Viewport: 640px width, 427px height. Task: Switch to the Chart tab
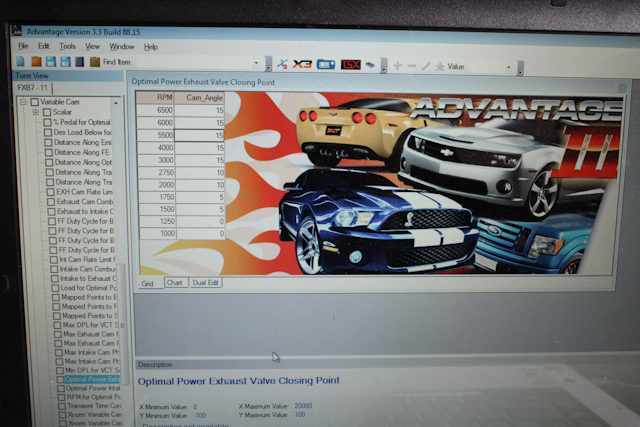(176, 282)
